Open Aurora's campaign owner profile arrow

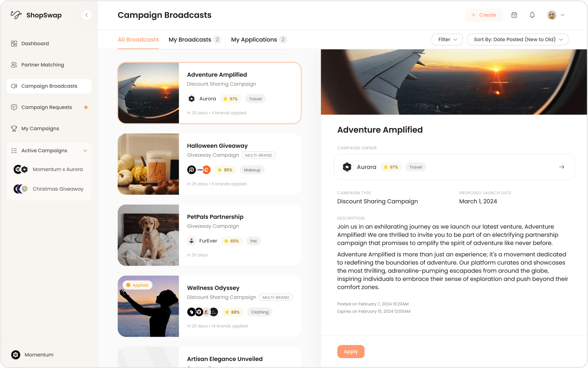561,167
